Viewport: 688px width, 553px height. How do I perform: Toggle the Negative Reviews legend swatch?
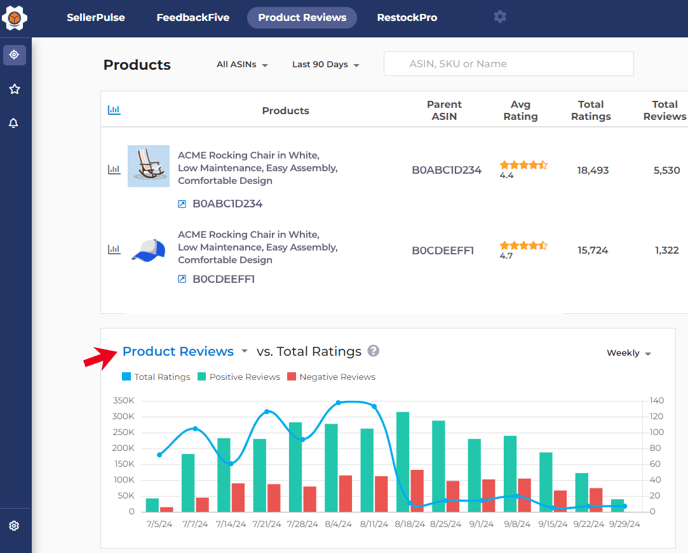[291, 377]
